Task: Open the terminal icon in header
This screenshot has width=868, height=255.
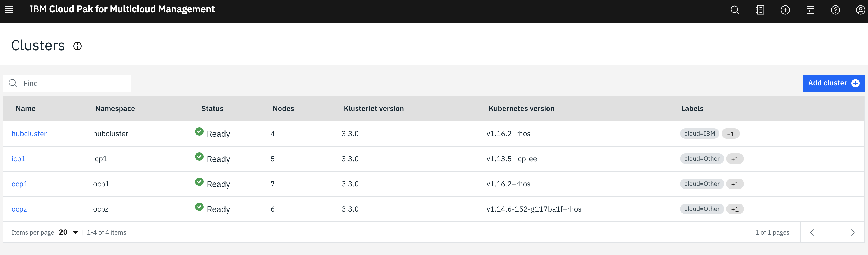Action: (810, 10)
